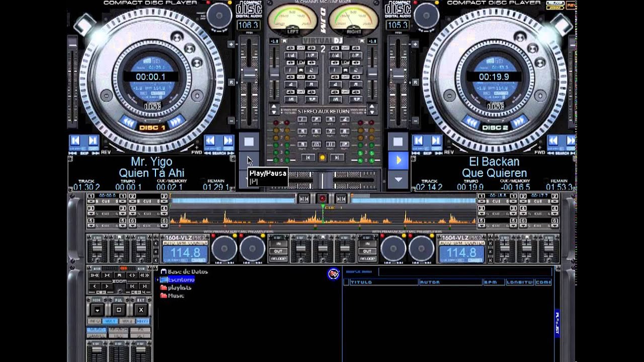Click the right stepper arrows beside Stereo Aux Return
The height and width of the screenshot is (362, 644).
(x=372, y=110)
